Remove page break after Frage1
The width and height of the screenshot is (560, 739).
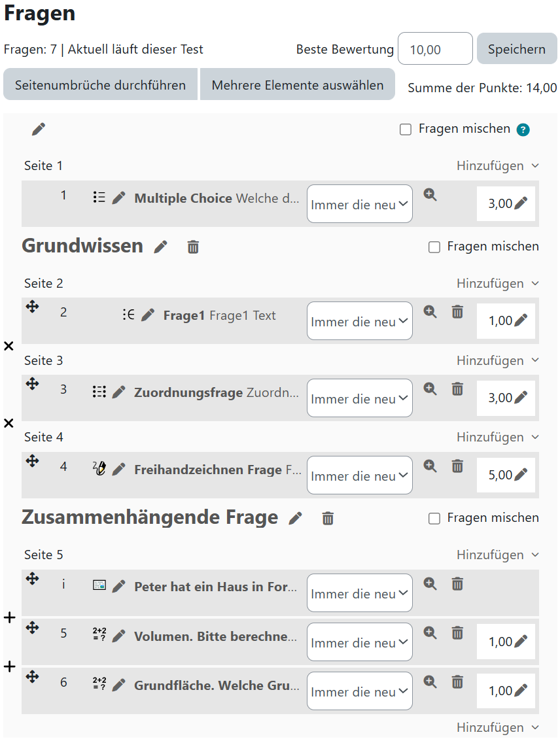click(x=9, y=346)
